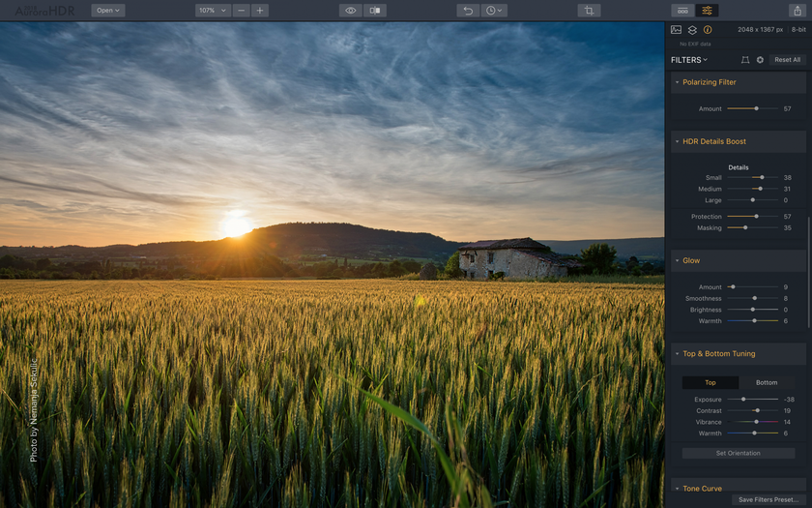Click the No EXIF data label

coord(695,45)
